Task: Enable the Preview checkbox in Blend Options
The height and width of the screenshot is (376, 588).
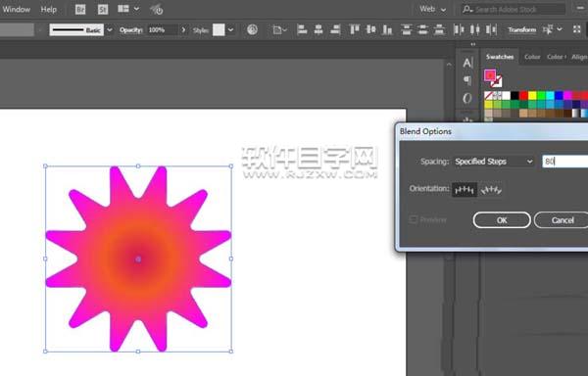Action: click(413, 219)
